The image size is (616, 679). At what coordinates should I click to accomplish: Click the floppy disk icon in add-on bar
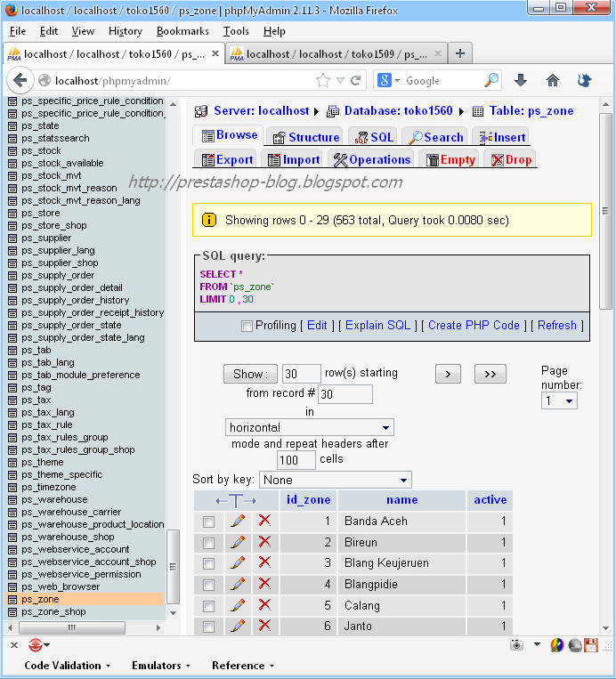(x=591, y=645)
